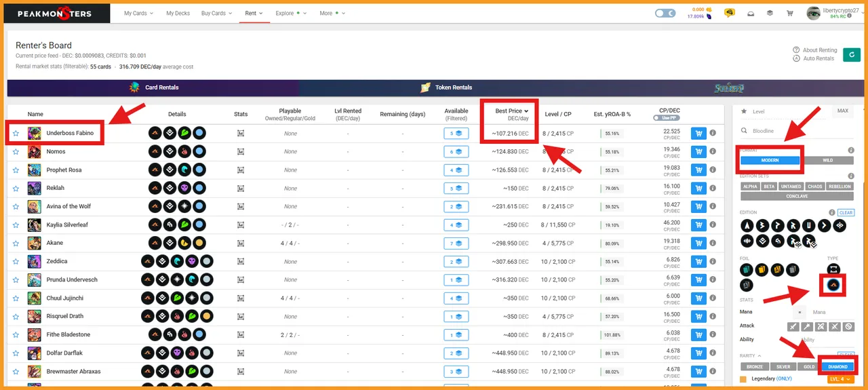Open the Legendary LVL: 4 dropdown

(840, 379)
